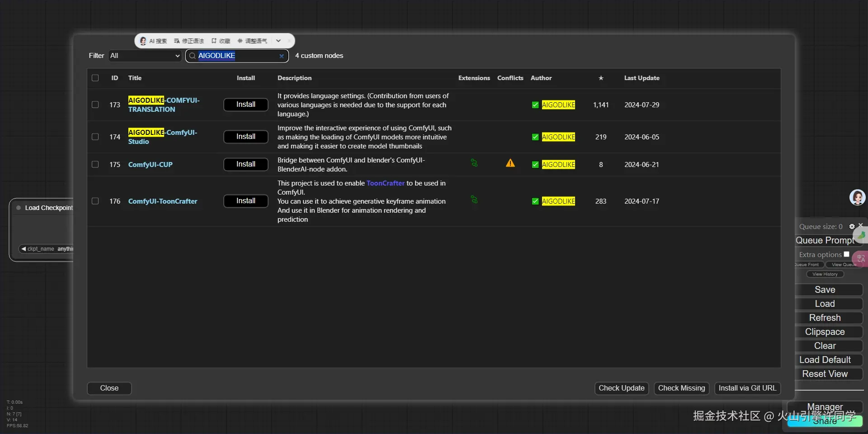Click the Save button in side menu

[x=825, y=290]
